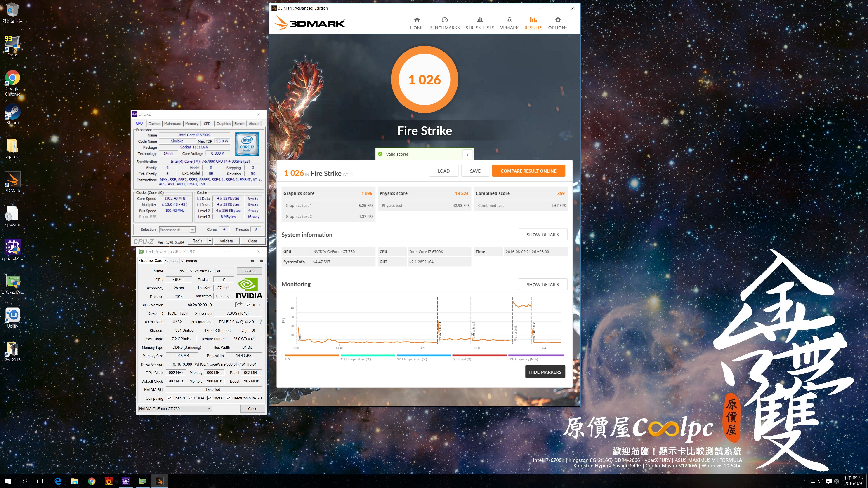Click valid score help question mark

(x=467, y=154)
